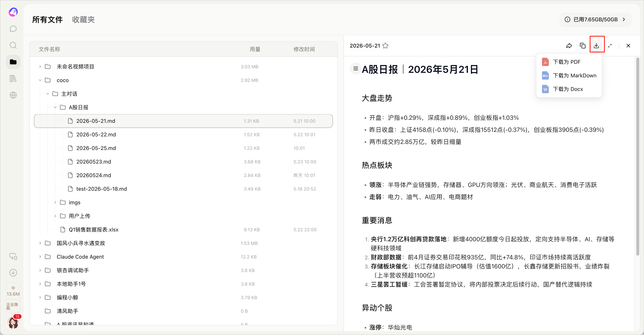The height and width of the screenshot is (335, 644).
Task: Expand the preview to fullscreen
Action: coord(610,45)
